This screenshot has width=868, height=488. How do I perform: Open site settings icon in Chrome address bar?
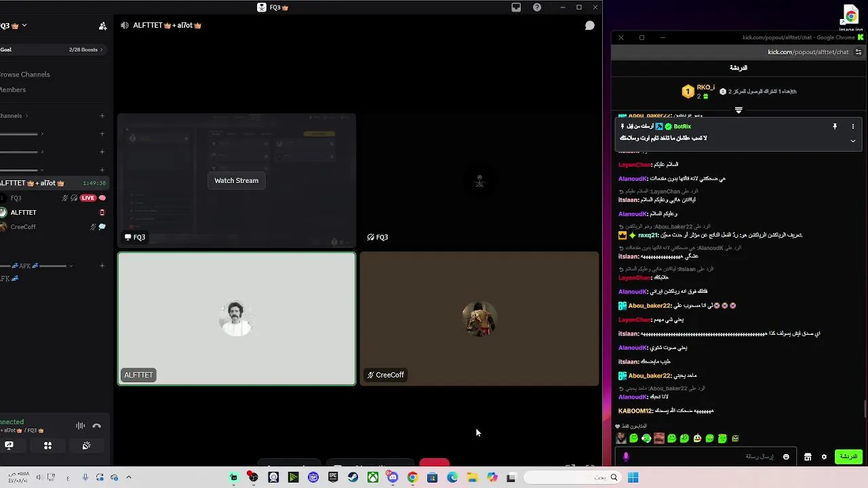coord(859,52)
